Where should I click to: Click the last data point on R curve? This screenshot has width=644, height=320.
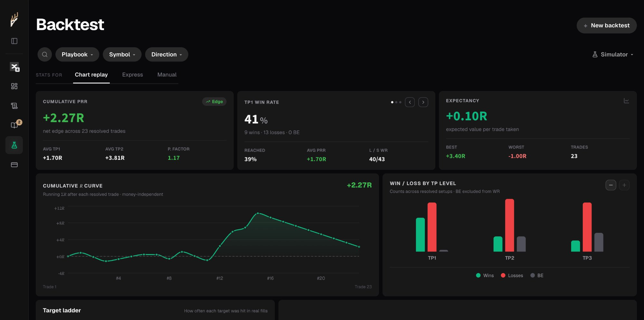click(x=359, y=247)
